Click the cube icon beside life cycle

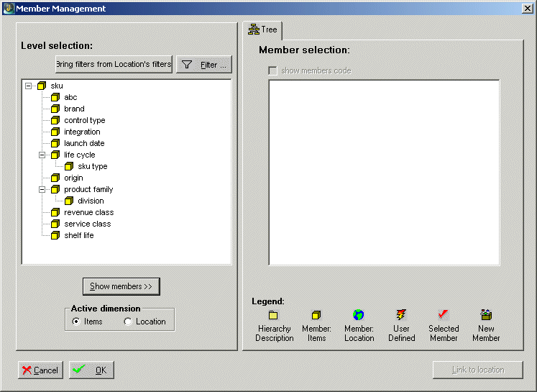point(55,155)
